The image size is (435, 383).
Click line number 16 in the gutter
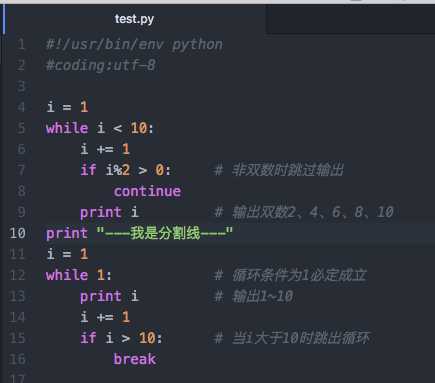coord(18,359)
